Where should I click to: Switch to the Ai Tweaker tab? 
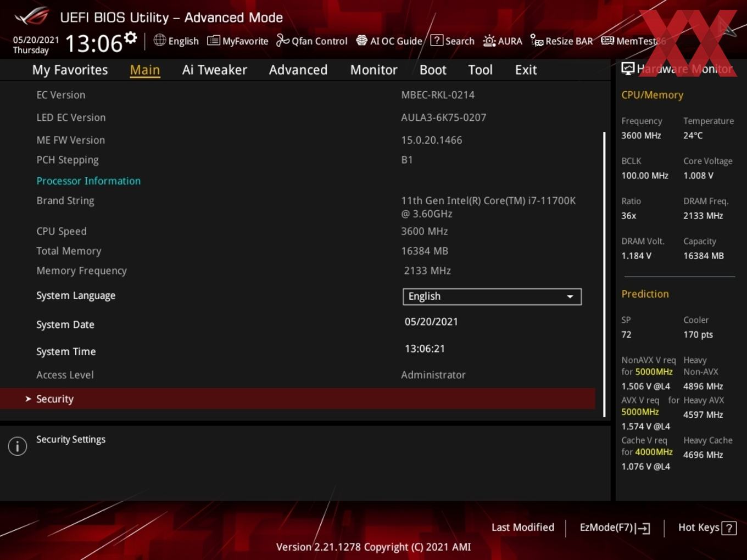(214, 70)
